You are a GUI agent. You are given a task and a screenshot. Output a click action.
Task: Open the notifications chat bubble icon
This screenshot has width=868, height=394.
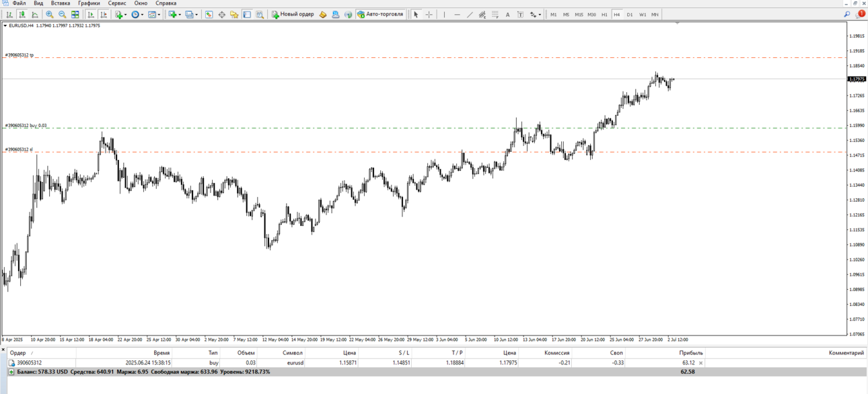click(x=860, y=13)
